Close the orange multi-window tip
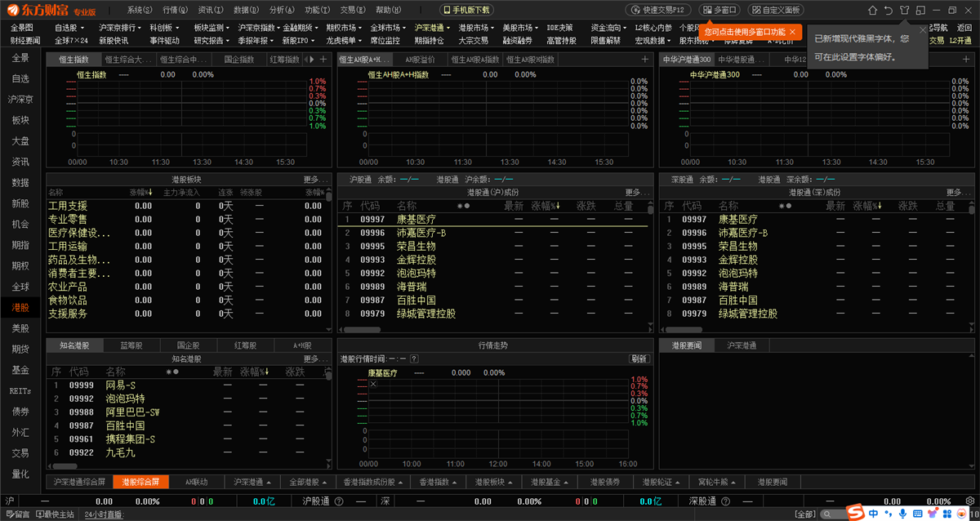This screenshot has height=521, width=980. (791, 32)
